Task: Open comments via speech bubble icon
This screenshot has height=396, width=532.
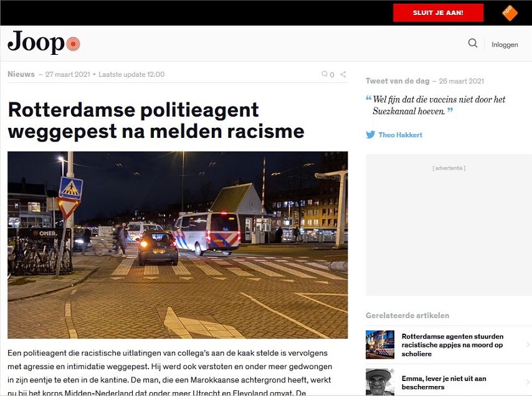Action: tap(325, 74)
